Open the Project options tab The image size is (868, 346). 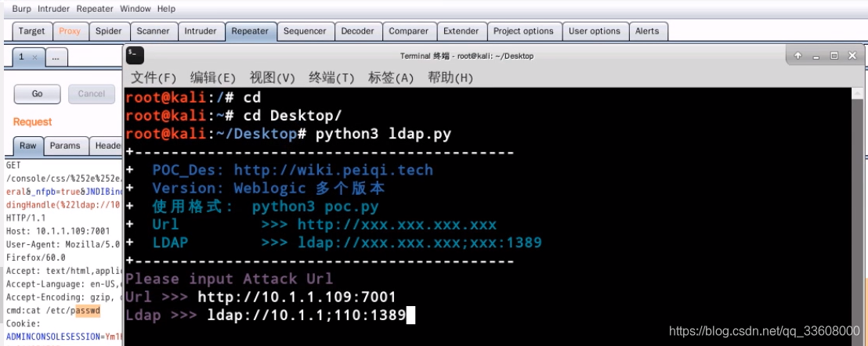pos(523,31)
